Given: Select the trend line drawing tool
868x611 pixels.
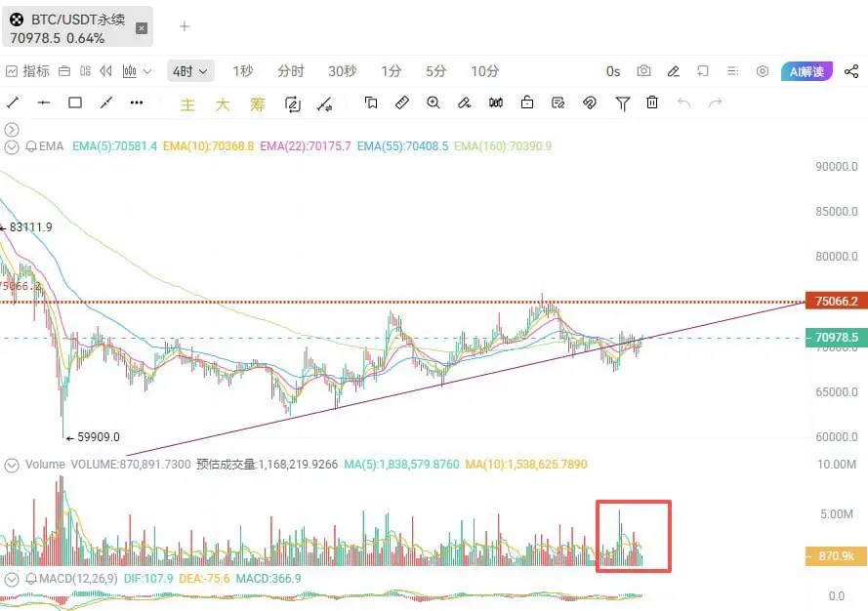Looking at the screenshot, I should click(13, 102).
